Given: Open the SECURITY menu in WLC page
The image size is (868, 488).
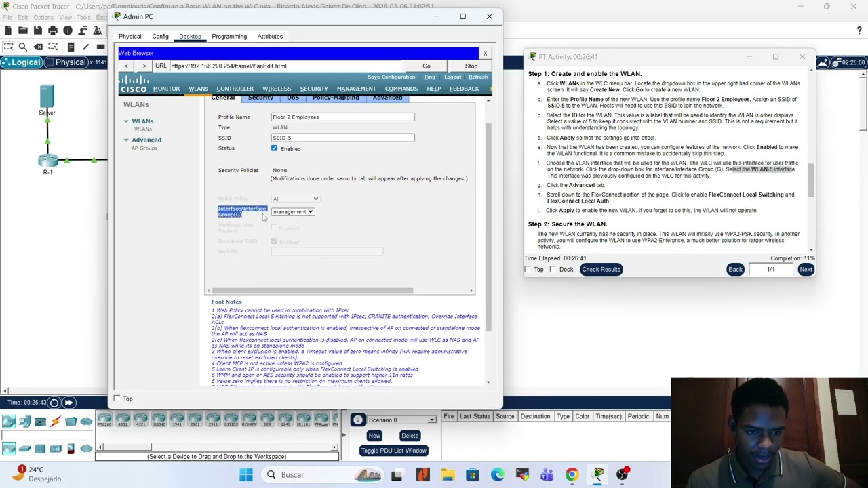Looking at the screenshot, I should pyautogui.click(x=314, y=89).
